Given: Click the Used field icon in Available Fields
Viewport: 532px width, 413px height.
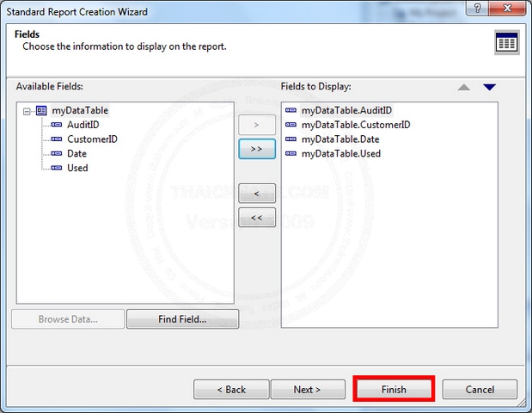Looking at the screenshot, I should [57, 168].
